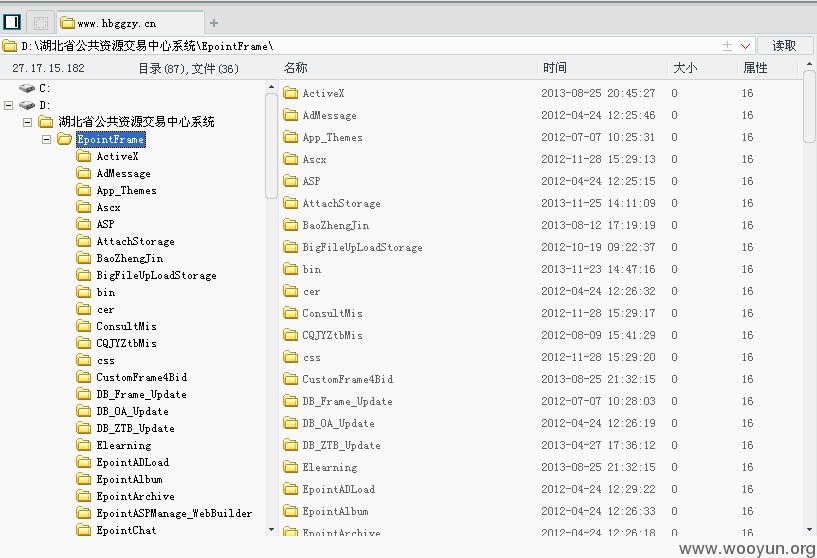This screenshot has height=558, width=817.
Task: Select DB_Frame_Update in the tree
Action: tap(141, 394)
